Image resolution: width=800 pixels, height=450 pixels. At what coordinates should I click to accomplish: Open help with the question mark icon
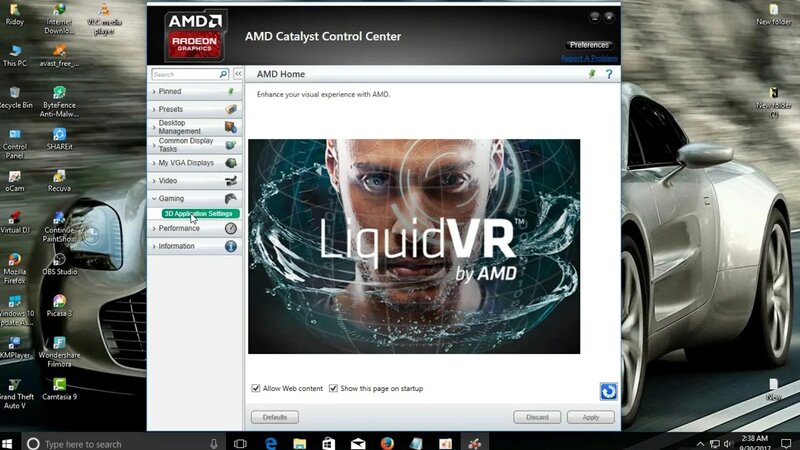pos(609,74)
